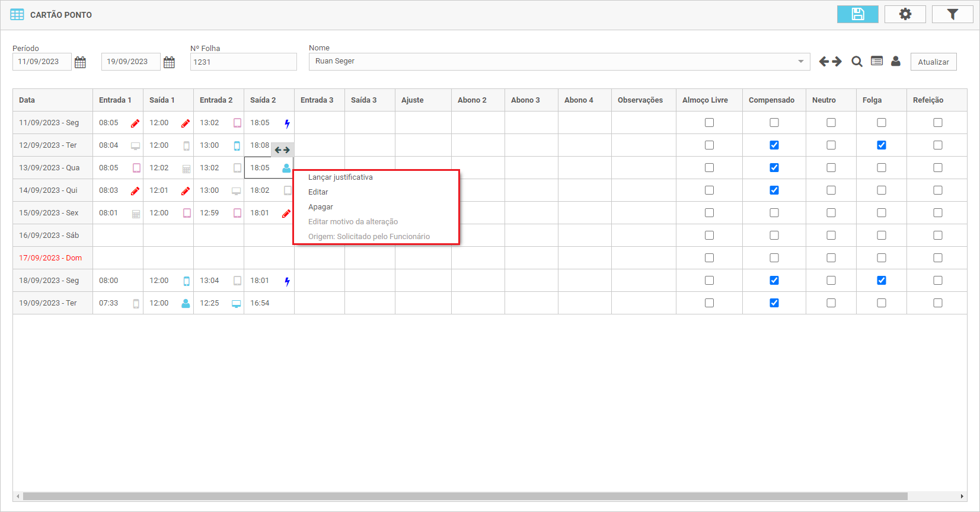Viewport: 980px width, 512px height.
Task: Open settings with the gear icon
Action: click(905, 14)
